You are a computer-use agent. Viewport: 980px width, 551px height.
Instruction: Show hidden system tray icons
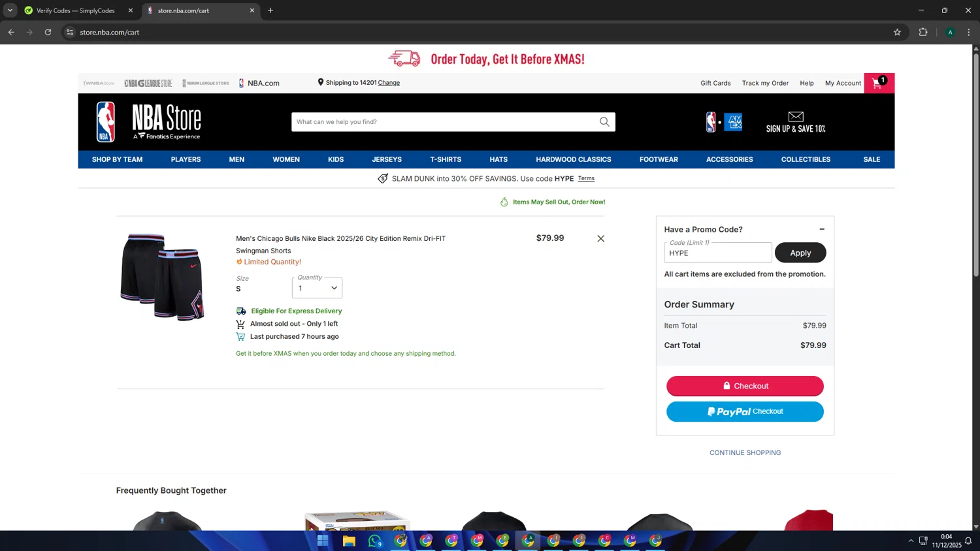[x=911, y=541]
